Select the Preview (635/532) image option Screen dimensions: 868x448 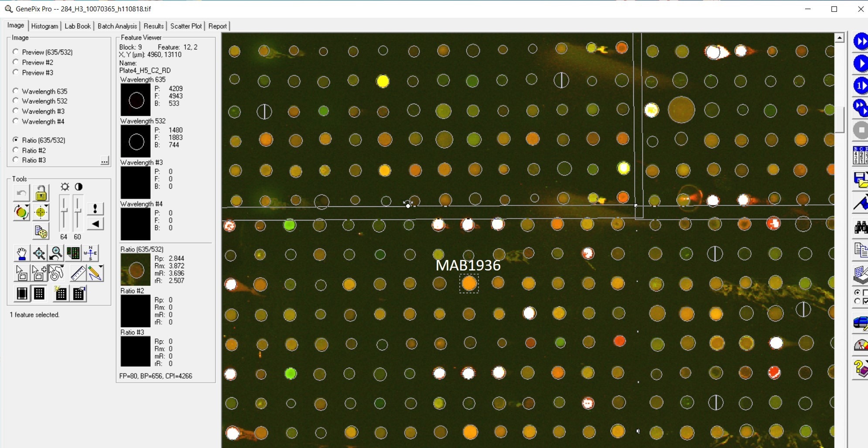(16, 52)
